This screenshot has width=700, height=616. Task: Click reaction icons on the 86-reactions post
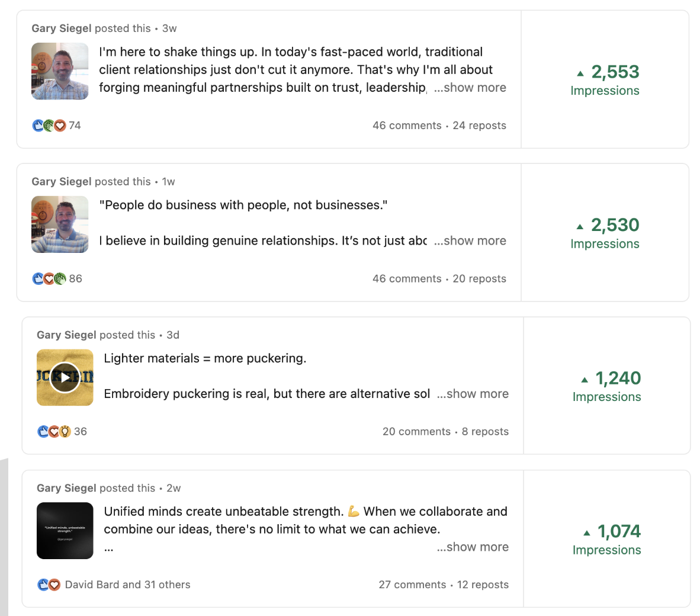click(49, 279)
